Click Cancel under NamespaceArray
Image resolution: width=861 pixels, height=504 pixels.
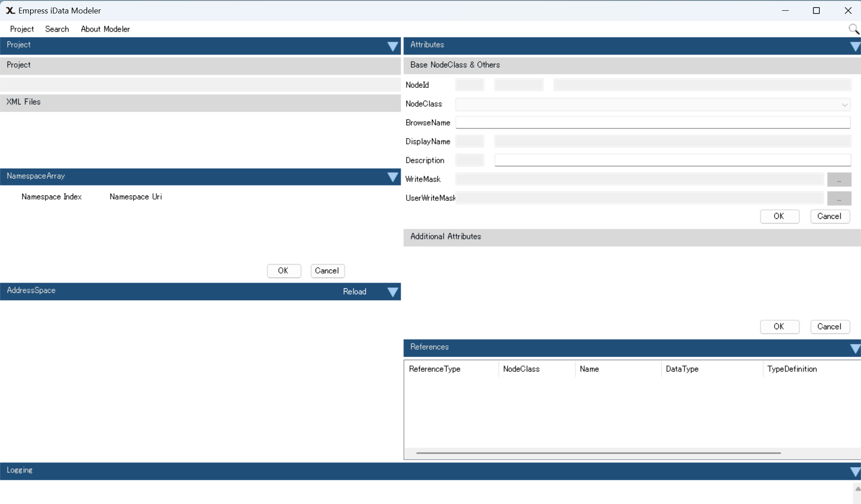(x=327, y=271)
